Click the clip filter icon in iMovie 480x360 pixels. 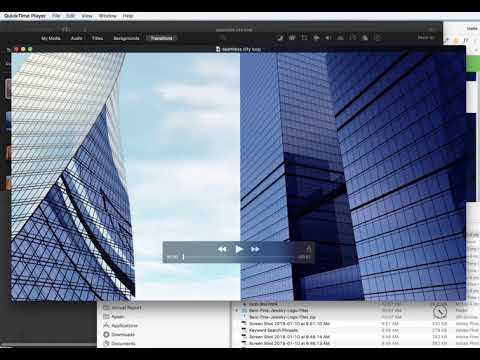pyautogui.click(x=365, y=38)
